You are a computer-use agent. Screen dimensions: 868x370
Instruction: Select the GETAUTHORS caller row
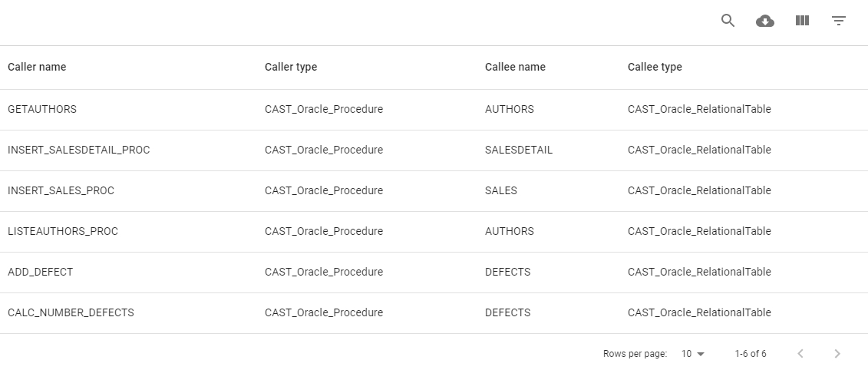point(42,109)
